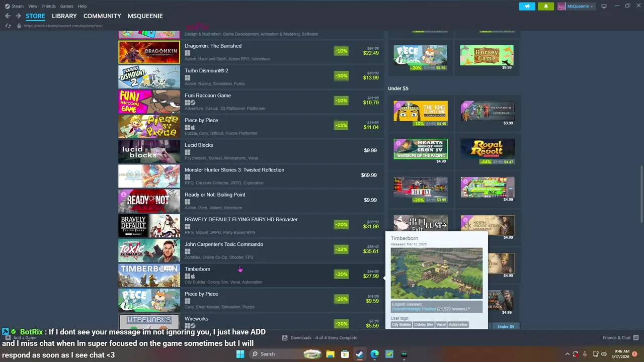The height and width of the screenshot is (362, 644).
Task: Click the -30% discount on Turbo Dismount 2
Action: 341,76
